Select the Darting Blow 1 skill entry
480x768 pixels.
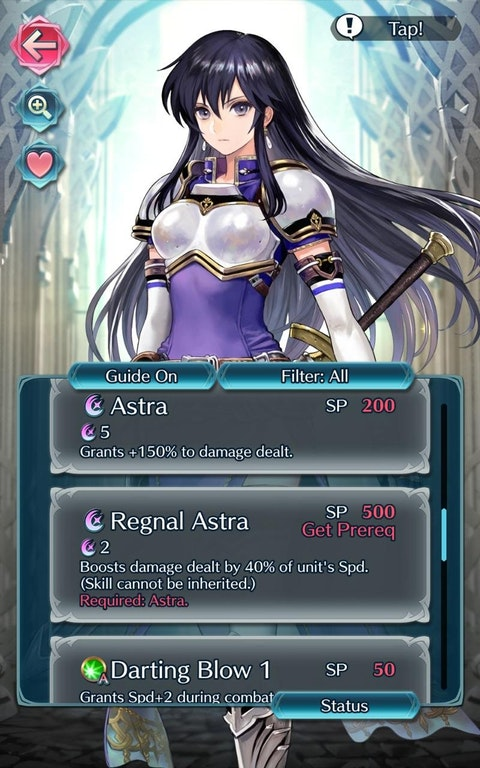(240, 671)
